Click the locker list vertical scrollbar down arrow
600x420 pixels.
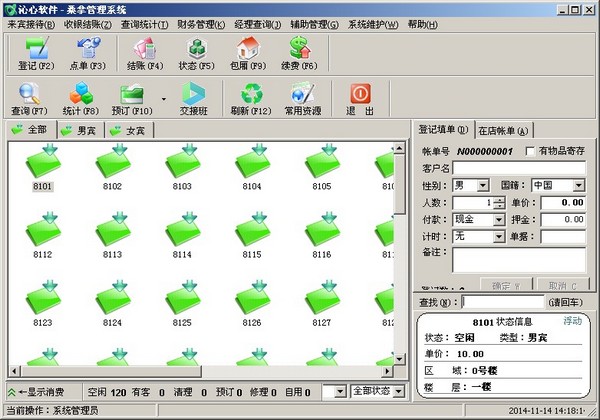(x=399, y=359)
